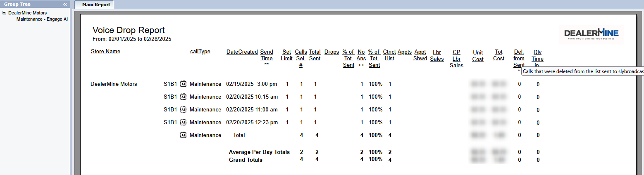Select DealerMine Motors in the Group Tree
644x175 pixels.
27,13
